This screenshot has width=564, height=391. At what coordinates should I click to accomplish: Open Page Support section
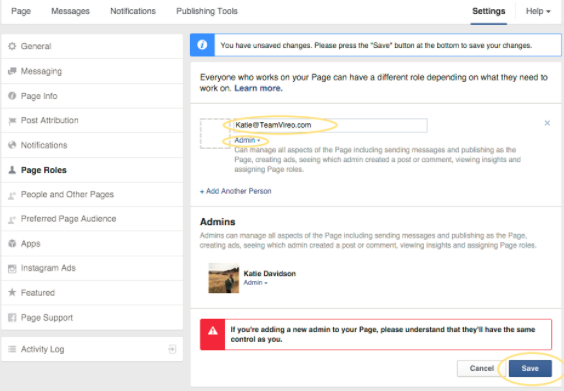click(92, 318)
